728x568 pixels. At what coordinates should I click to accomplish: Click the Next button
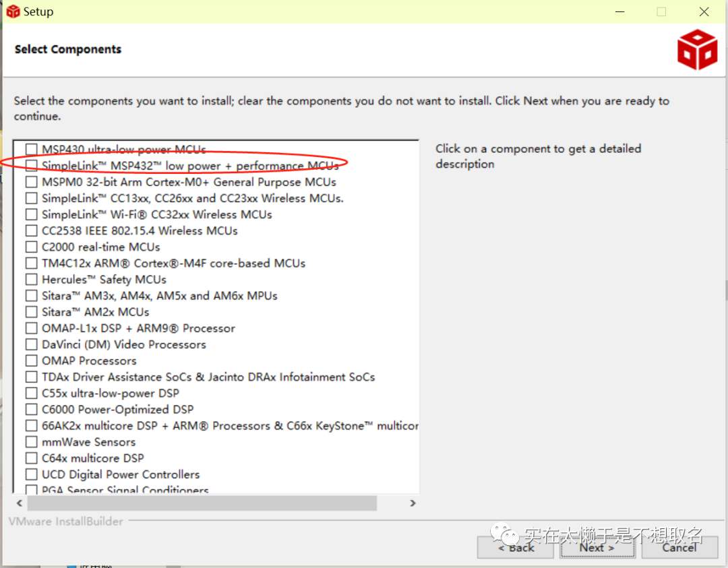coord(597,547)
